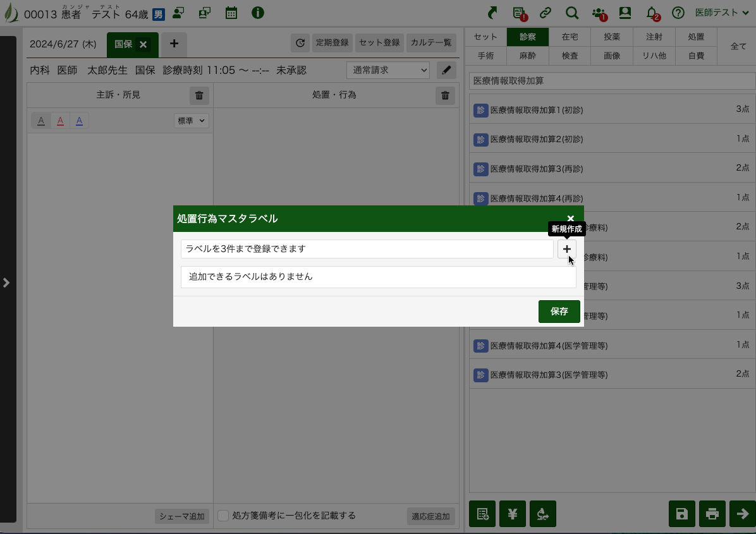This screenshot has width=756, height=534.
Task: Click the floppy disk save icon
Action: 682,514
